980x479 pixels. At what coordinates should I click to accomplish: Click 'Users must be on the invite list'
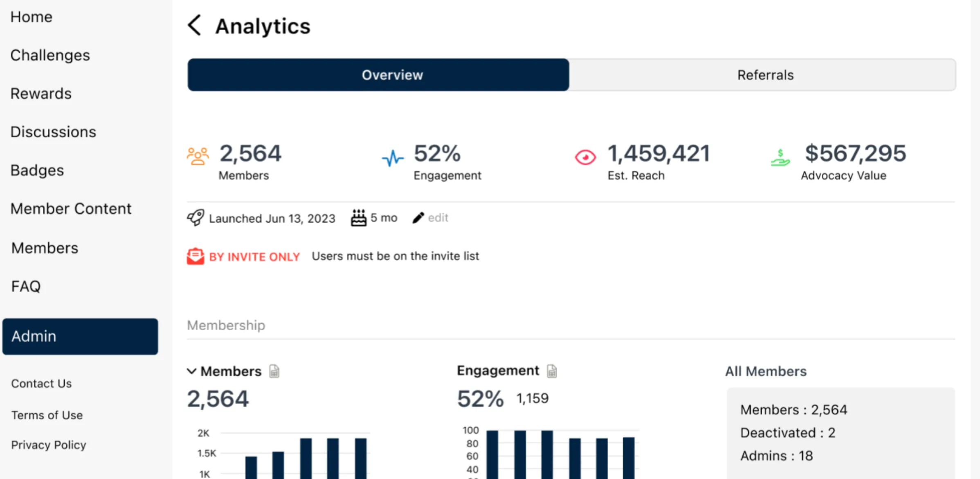click(x=395, y=256)
